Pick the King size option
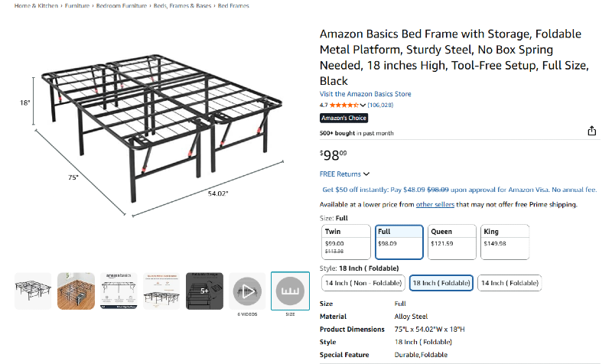 coord(504,242)
